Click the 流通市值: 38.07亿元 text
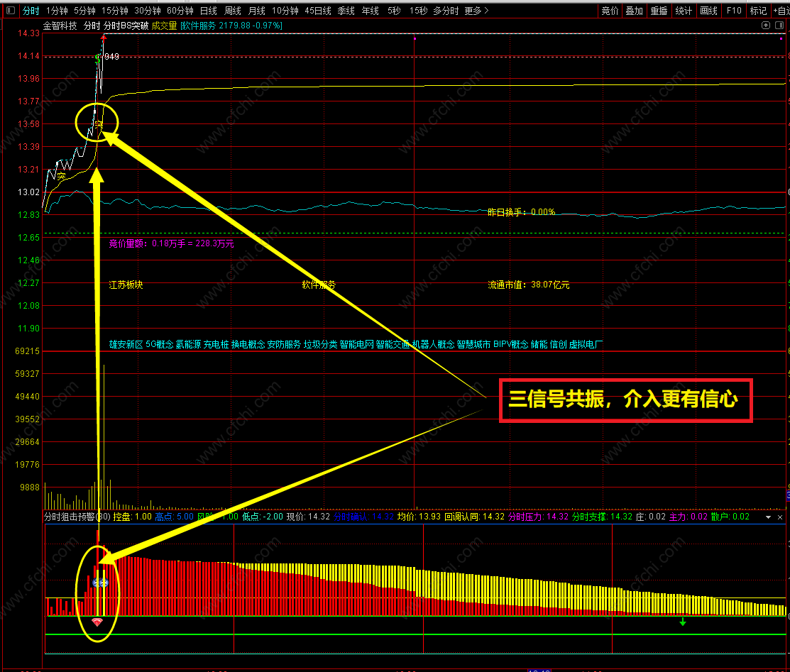Image resolution: width=790 pixels, height=672 pixels. point(529,285)
